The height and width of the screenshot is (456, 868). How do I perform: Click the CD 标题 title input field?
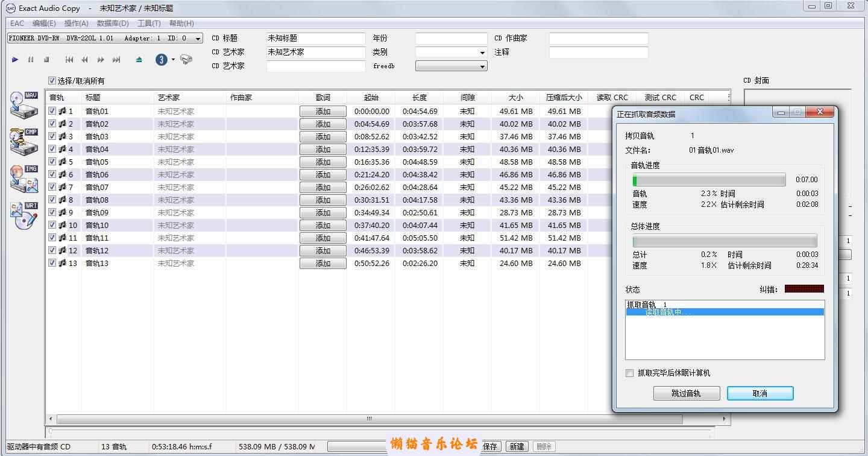316,39
